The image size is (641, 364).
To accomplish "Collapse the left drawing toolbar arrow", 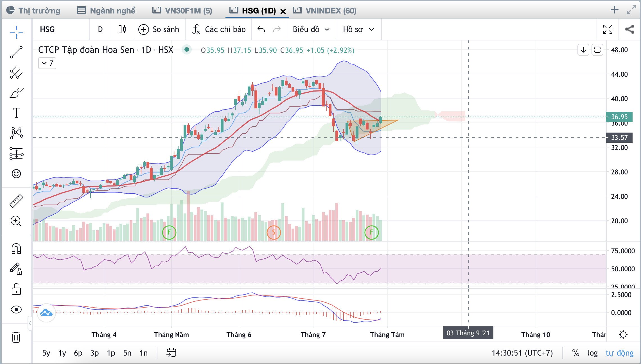I will click(x=30, y=323).
